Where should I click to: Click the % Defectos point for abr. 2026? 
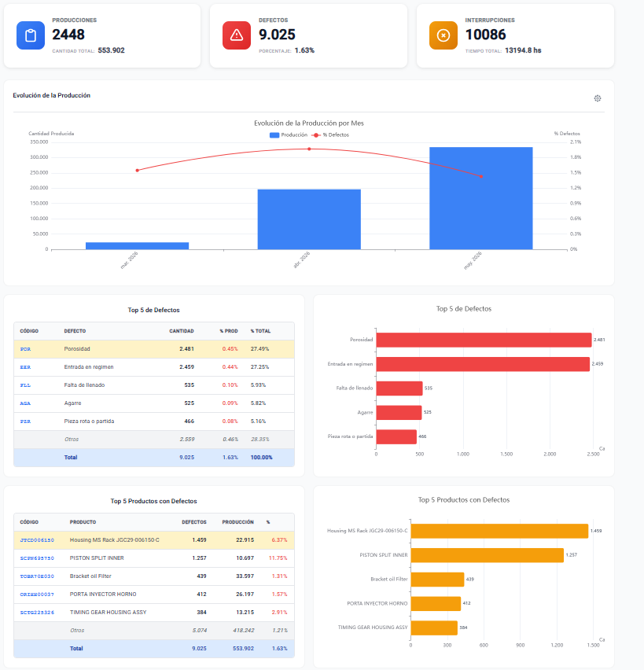pyautogui.click(x=309, y=149)
